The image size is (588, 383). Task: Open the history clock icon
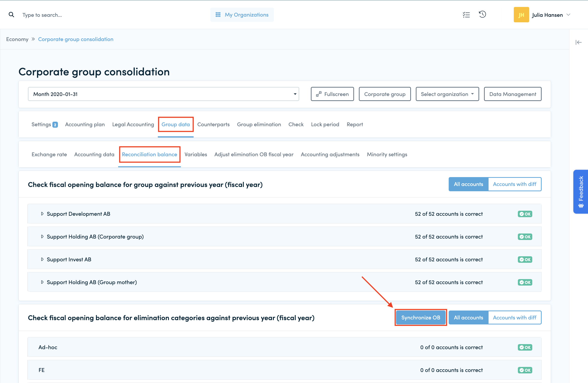pyautogui.click(x=482, y=14)
